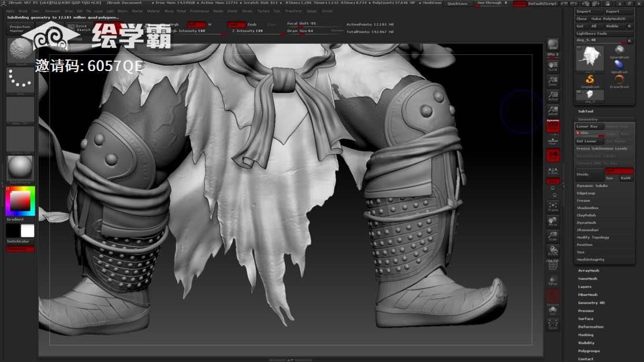The height and width of the screenshot is (362, 644).
Task: Select the SimpleBrush tool icon
Action: coord(590,81)
